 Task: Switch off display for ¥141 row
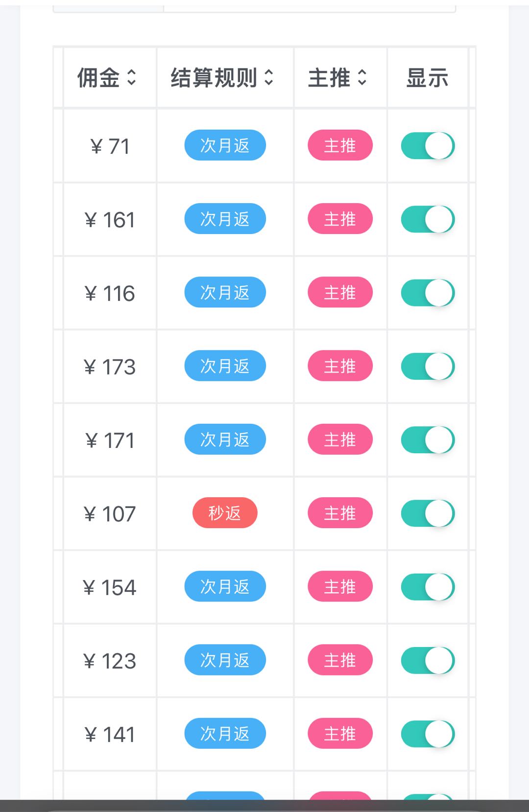tap(428, 734)
